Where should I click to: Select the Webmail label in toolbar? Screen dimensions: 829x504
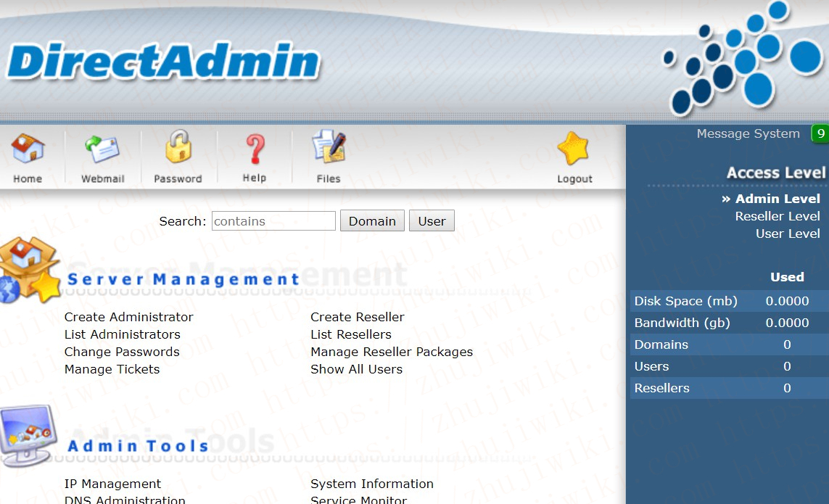(x=102, y=178)
